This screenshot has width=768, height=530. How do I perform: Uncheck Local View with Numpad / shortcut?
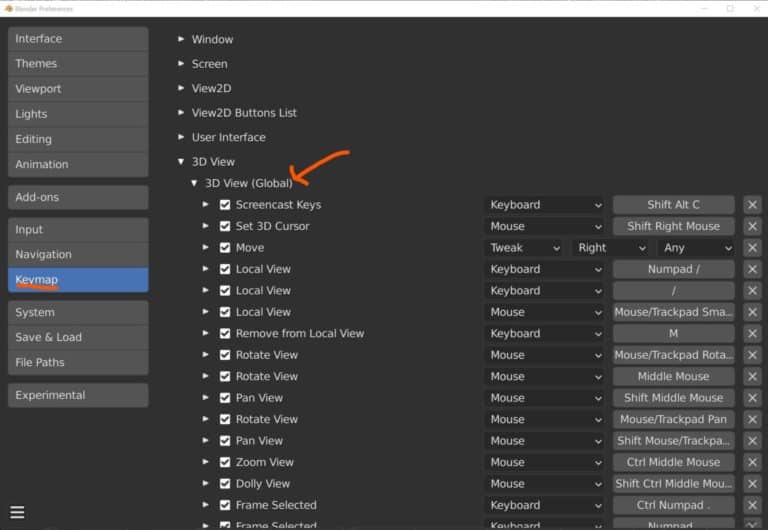(x=225, y=269)
